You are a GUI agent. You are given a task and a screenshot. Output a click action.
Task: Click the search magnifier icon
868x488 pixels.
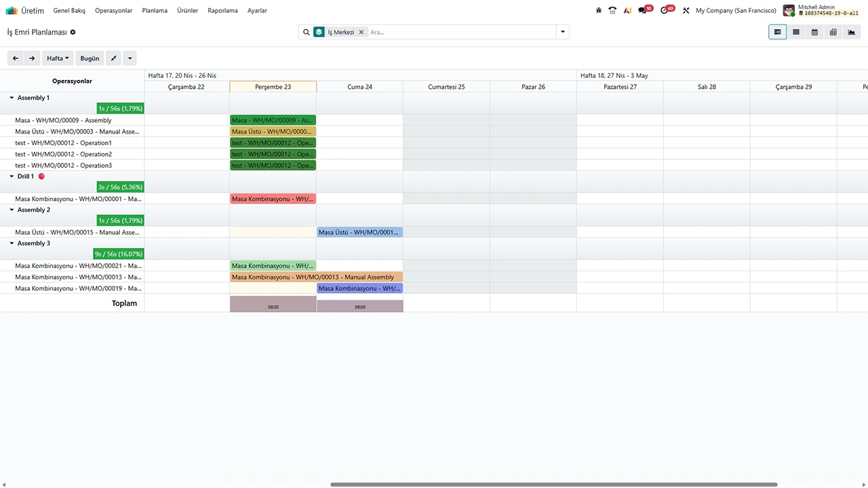[x=307, y=32]
